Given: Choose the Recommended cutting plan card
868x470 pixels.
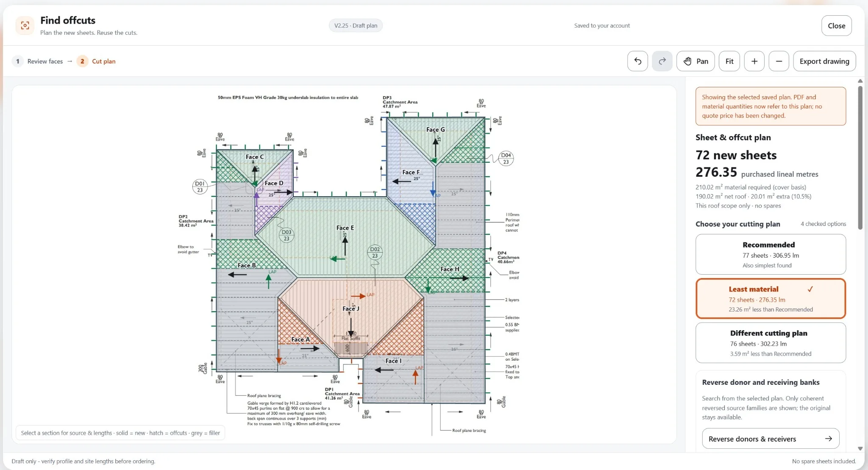Looking at the screenshot, I should [x=770, y=254].
